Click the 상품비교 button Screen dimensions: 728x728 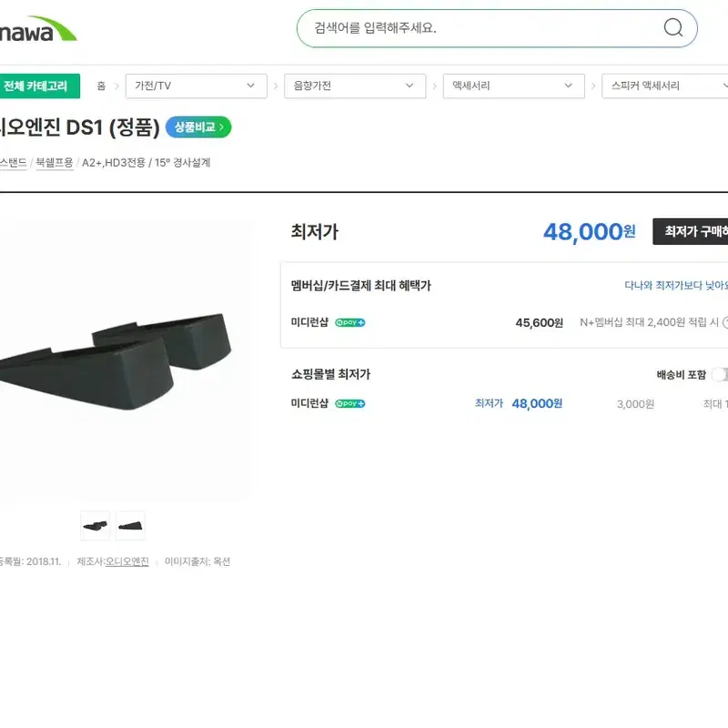coord(198,127)
